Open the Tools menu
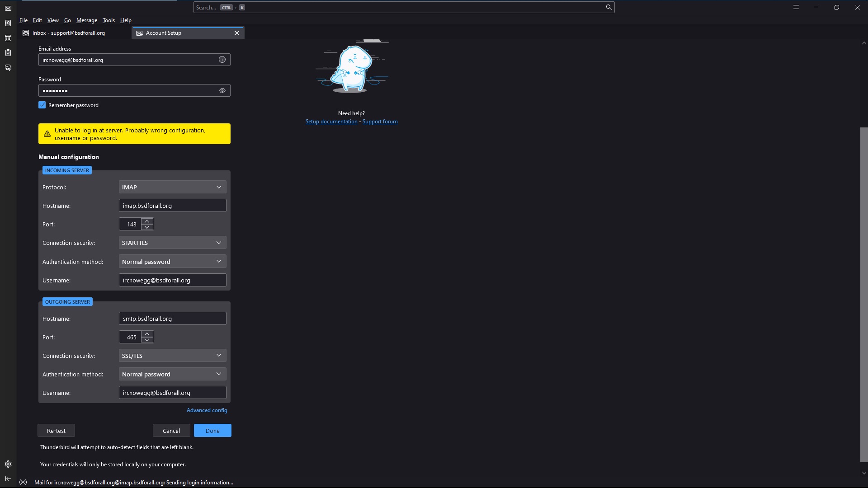 [108, 20]
